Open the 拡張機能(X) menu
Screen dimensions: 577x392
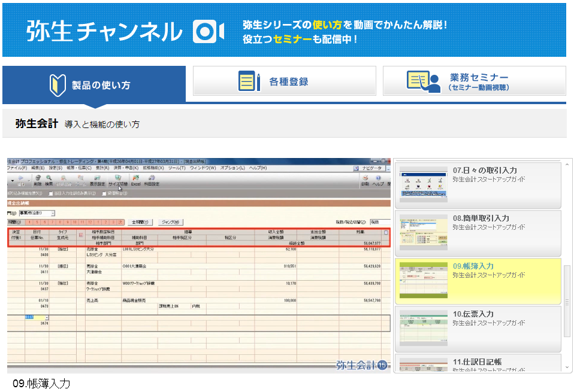pyautogui.click(x=153, y=168)
